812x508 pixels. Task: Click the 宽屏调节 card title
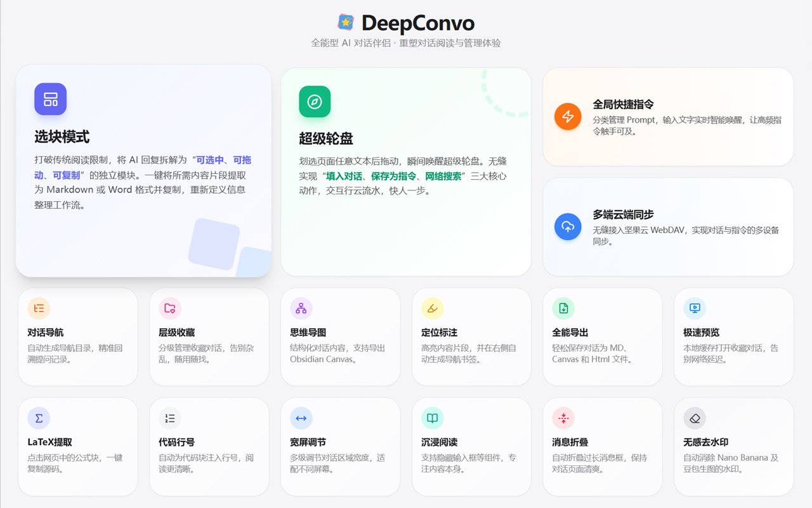click(308, 443)
